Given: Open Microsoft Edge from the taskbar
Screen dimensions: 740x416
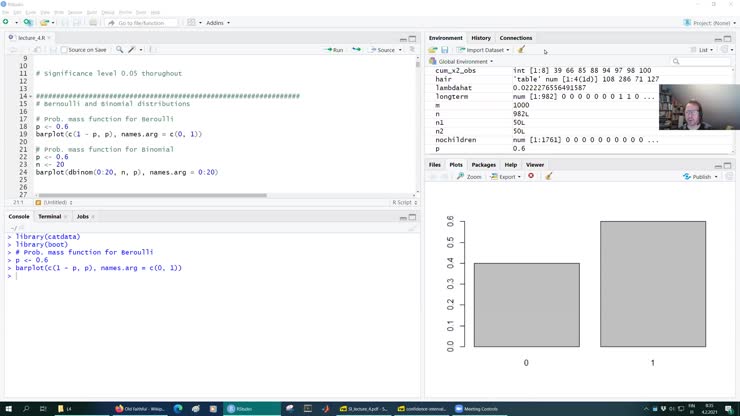Looking at the screenshot, I should coord(178,409).
